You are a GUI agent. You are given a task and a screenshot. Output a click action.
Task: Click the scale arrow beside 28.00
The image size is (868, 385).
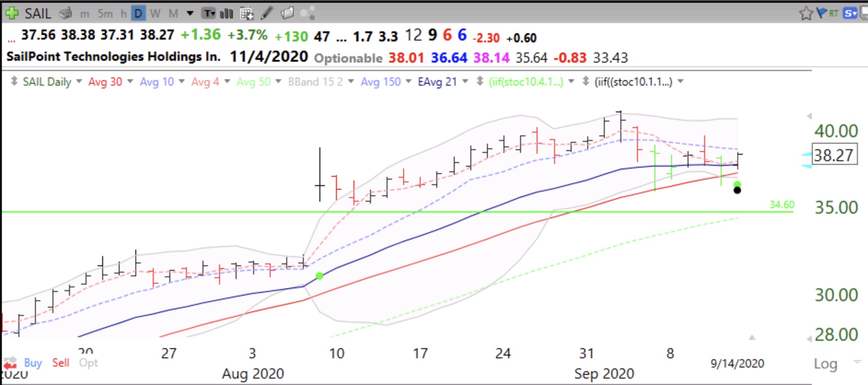(x=810, y=339)
